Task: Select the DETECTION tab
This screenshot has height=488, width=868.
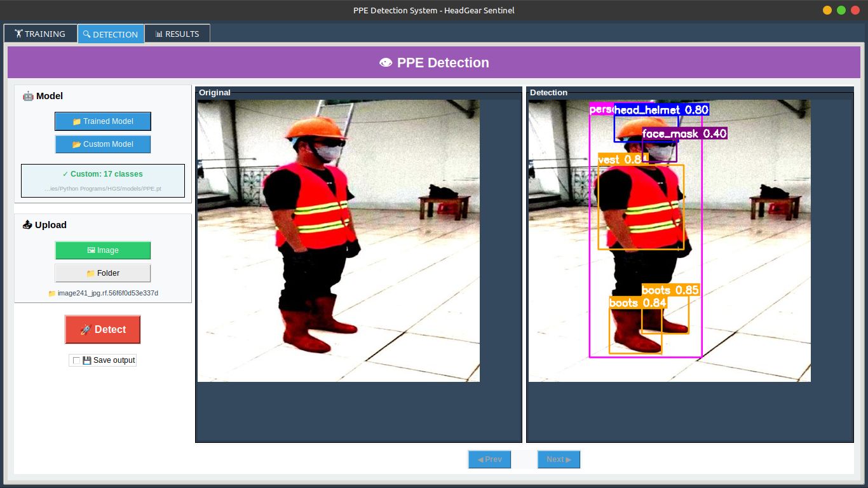Action: point(111,34)
